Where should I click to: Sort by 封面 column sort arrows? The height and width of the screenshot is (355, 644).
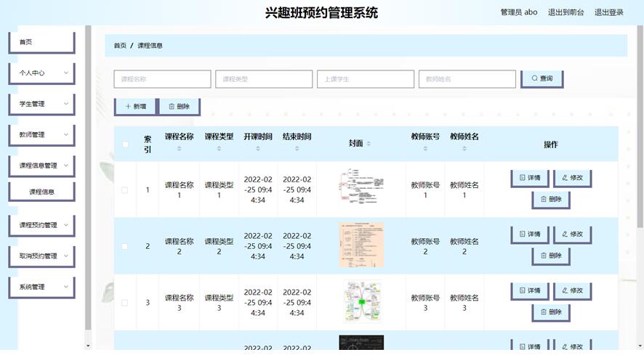click(x=369, y=143)
